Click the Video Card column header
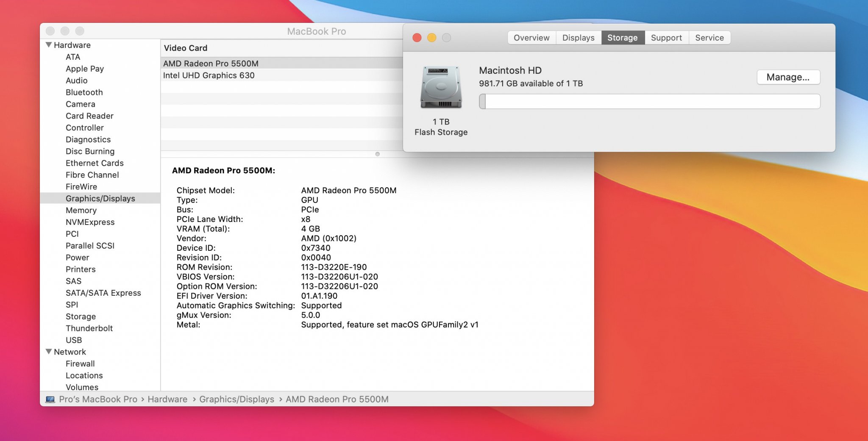This screenshot has height=441, width=868. pyautogui.click(x=186, y=48)
